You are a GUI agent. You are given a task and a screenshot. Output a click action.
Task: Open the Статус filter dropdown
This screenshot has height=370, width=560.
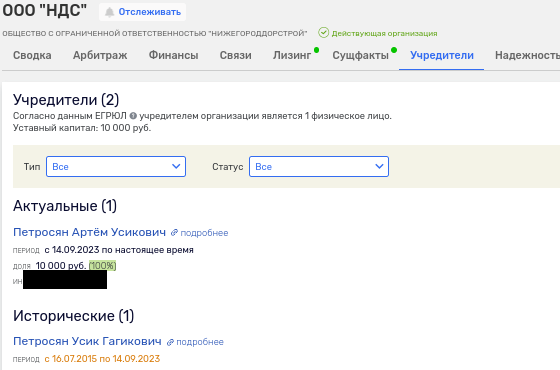(319, 166)
